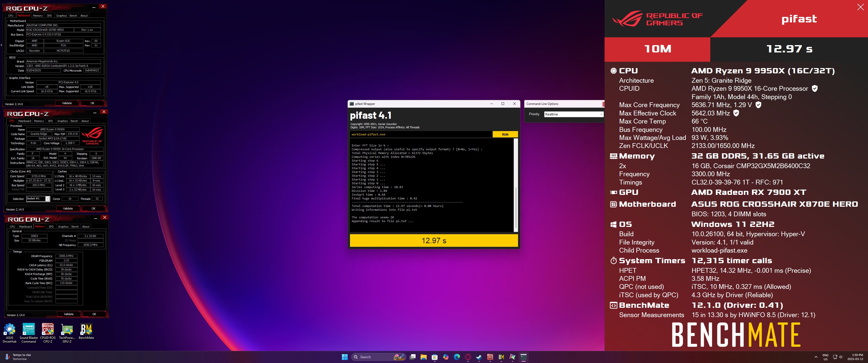Open CPU tab in top CPU-Z window

tap(11, 15)
